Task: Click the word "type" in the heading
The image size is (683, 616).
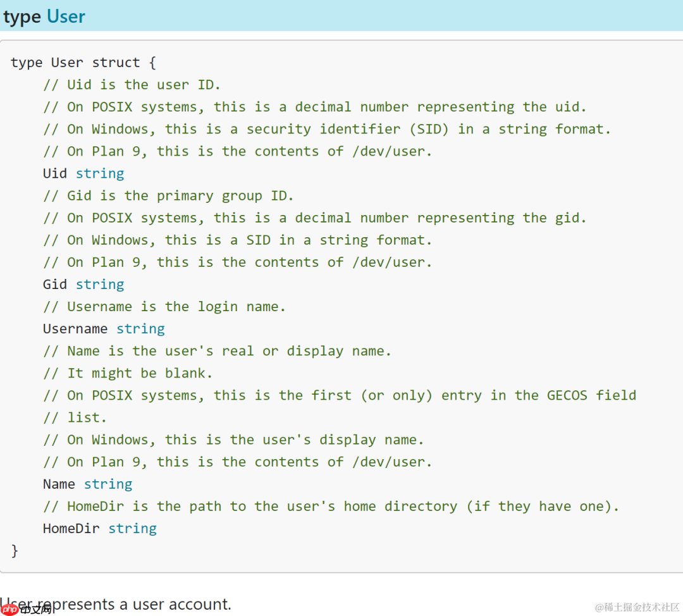Action: coord(22,16)
